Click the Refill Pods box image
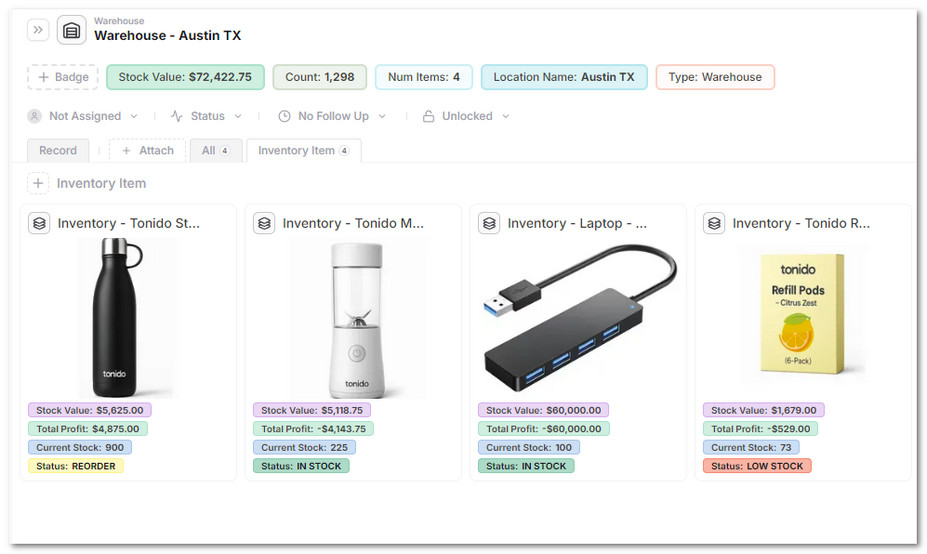The image size is (927, 554). [802, 313]
